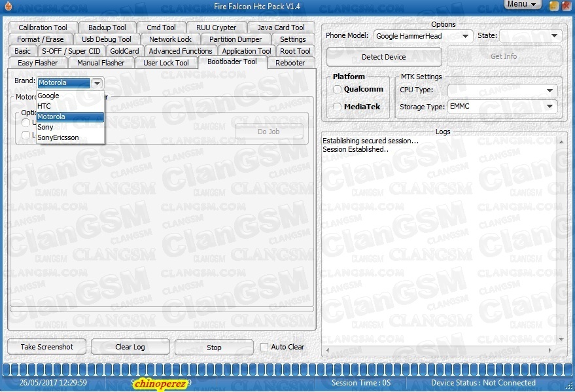575x392 pixels.
Task: Click the Stop button
Action: tap(214, 347)
